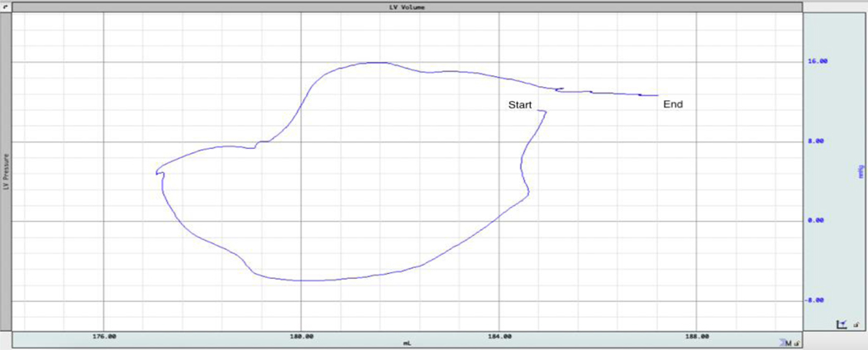Image resolution: width=868 pixels, height=350 pixels.
Task: Click the 184.00 volume axis value
Action: coord(500,336)
